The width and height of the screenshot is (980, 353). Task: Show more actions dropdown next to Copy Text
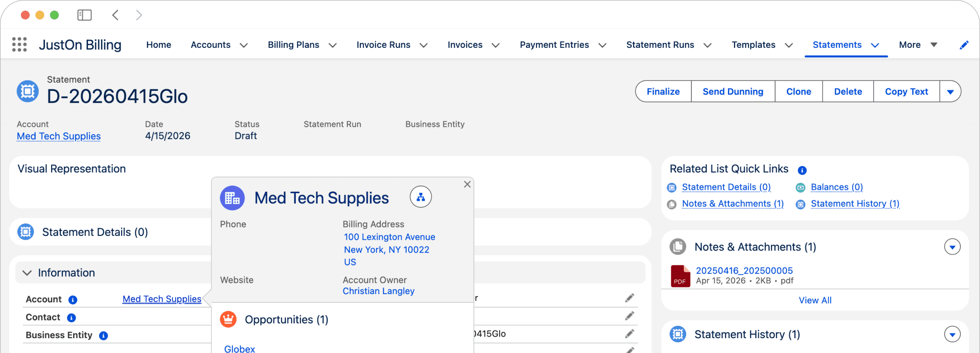pos(950,91)
